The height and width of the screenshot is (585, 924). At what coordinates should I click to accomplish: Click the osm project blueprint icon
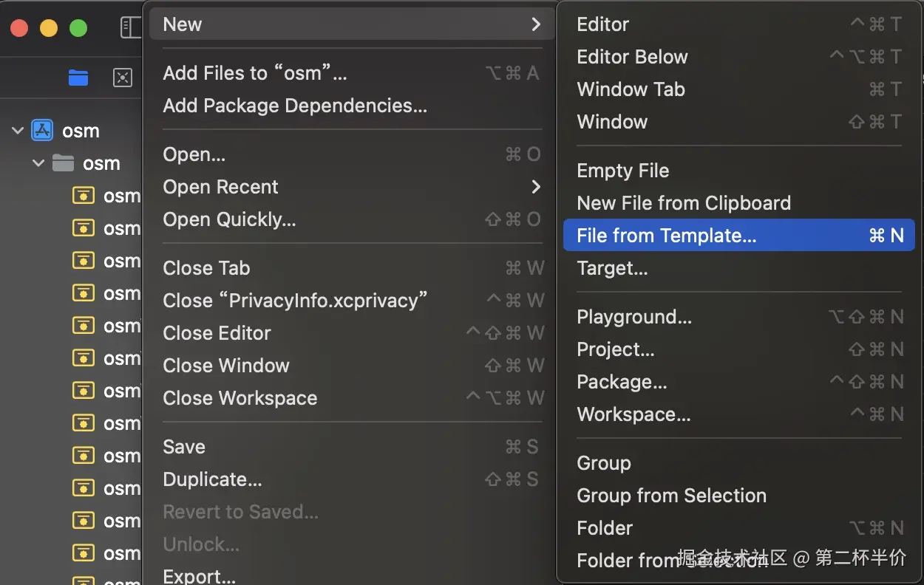(42, 131)
